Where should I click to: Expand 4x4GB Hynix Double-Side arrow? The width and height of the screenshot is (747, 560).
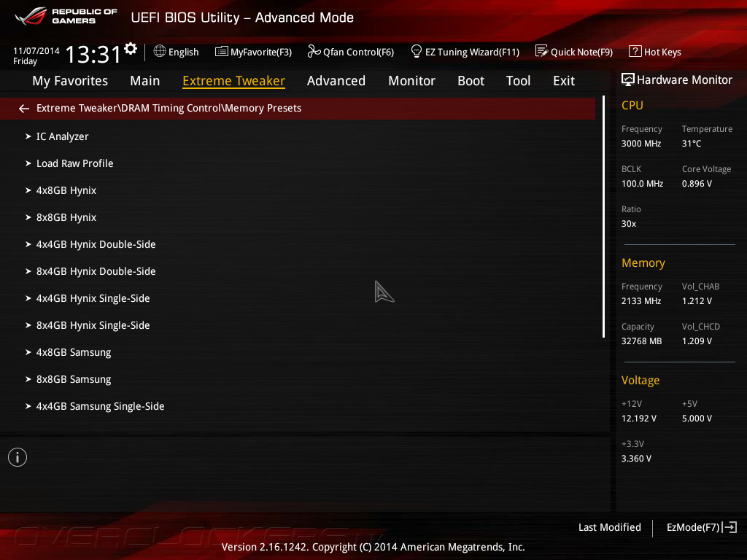coord(28,244)
